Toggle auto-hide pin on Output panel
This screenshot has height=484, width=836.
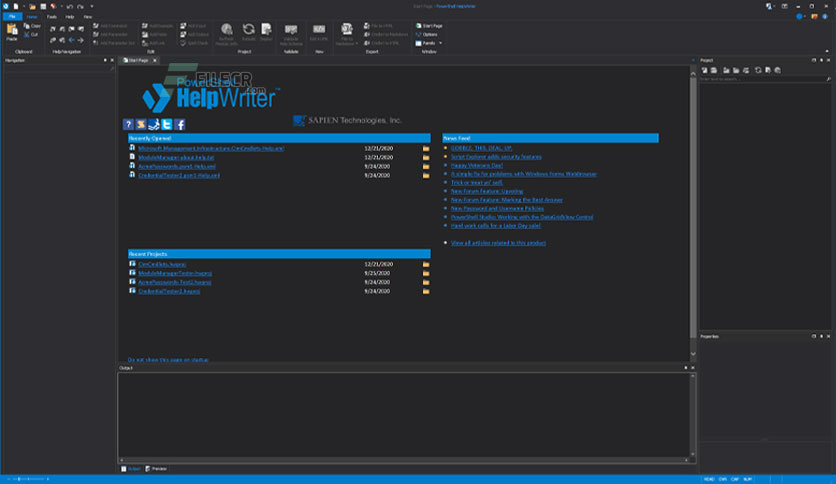pyautogui.click(x=686, y=367)
